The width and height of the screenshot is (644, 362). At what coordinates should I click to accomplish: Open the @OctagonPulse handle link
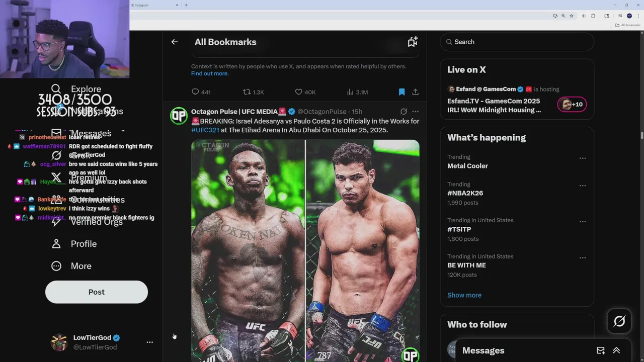[322, 112]
